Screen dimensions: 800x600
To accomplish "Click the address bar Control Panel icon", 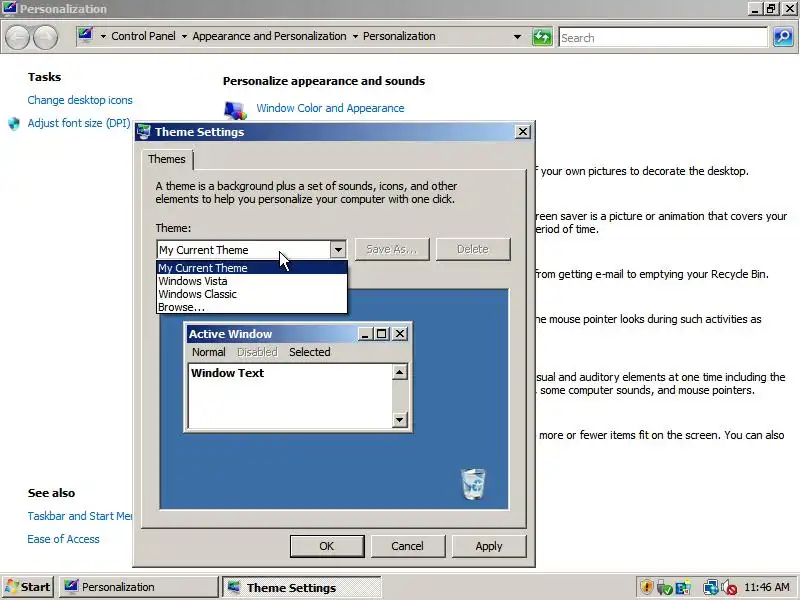I will click(86, 35).
